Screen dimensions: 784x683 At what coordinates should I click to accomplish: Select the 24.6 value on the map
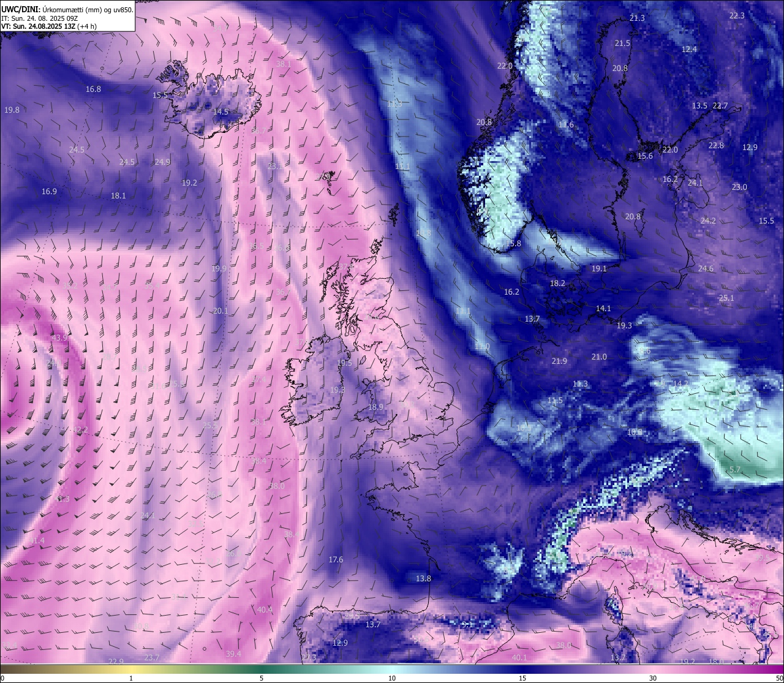click(706, 268)
